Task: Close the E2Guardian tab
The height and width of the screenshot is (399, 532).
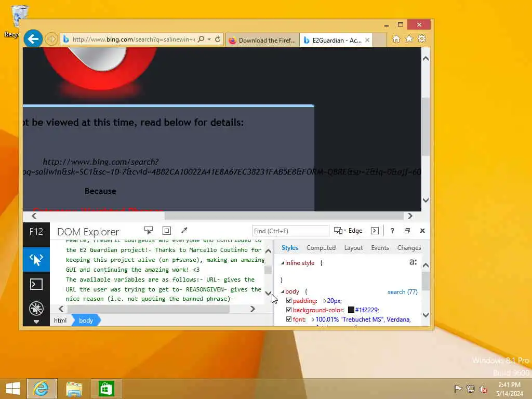Action: coord(367,40)
